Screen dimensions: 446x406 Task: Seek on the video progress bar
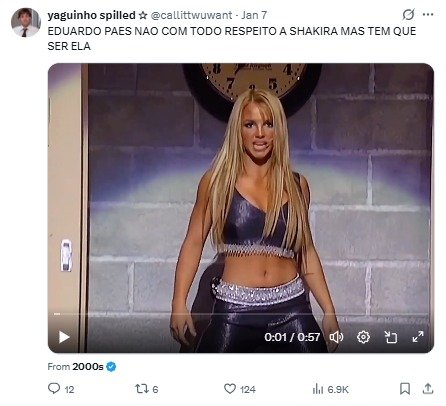pos(241,314)
